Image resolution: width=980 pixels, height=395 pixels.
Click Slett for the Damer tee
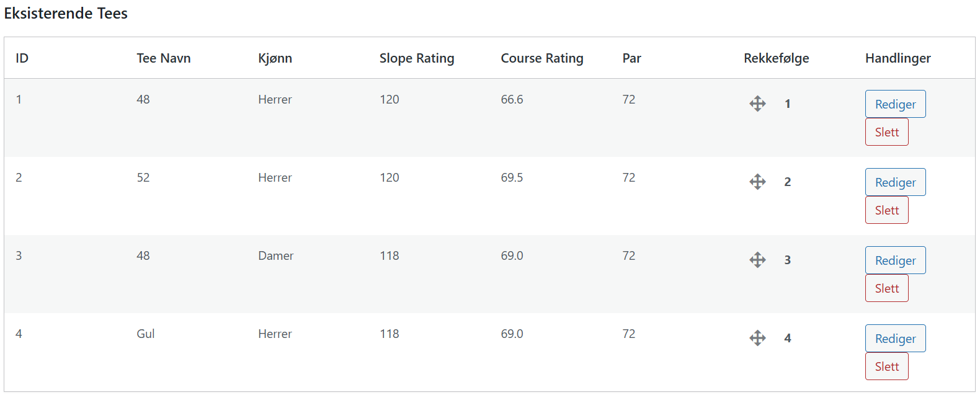point(886,288)
